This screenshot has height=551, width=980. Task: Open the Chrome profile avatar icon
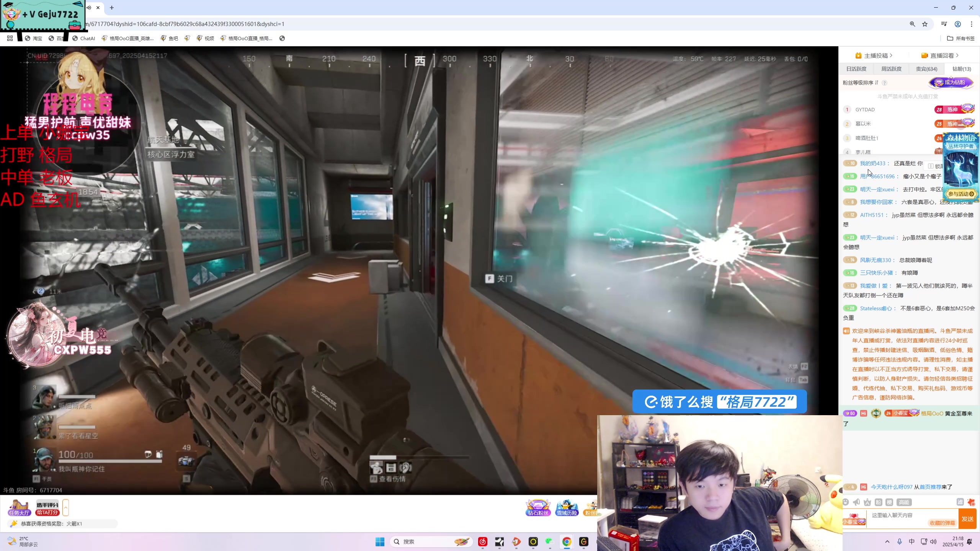tap(958, 24)
